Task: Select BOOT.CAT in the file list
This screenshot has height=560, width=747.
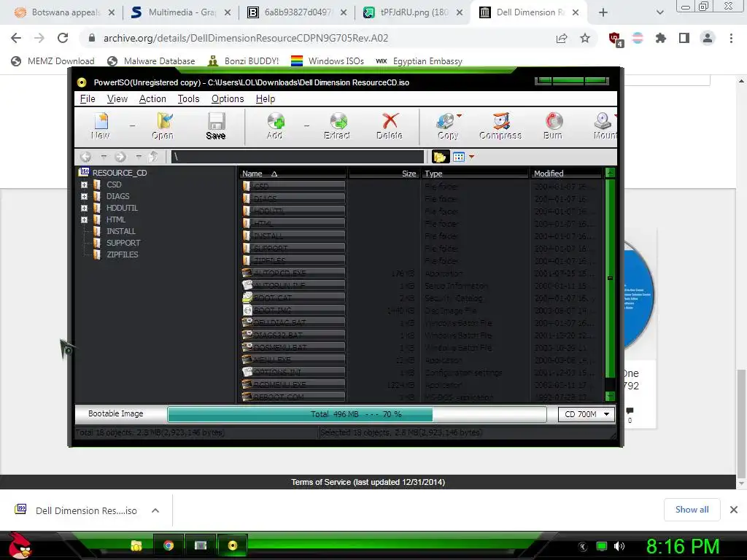Action: click(x=293, y=298)
